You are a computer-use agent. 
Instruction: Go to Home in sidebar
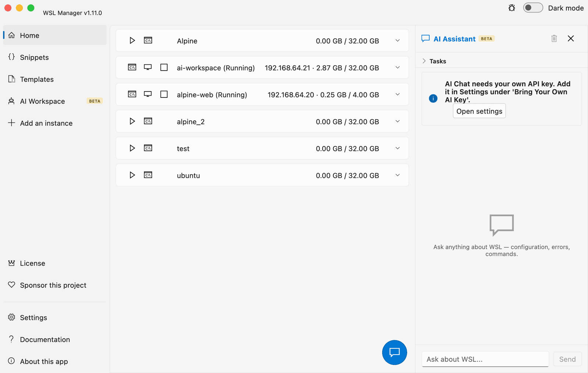[x=55, y=35]
